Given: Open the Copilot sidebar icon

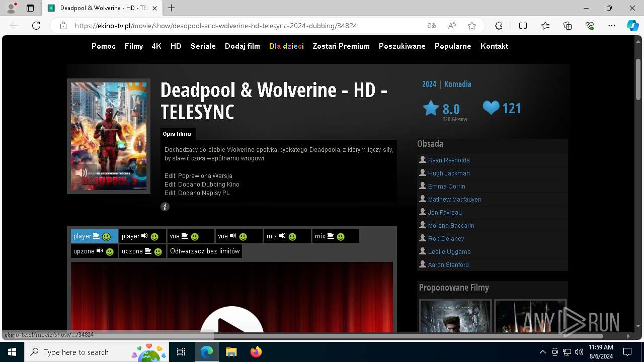Looking at the screenshot, I should (632, 26).
